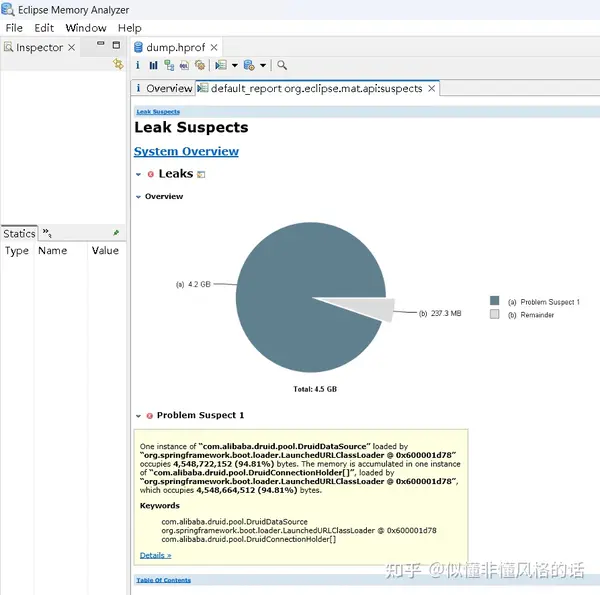Expand reports dropdown arrow in toolbar

[x=235, y=65]
